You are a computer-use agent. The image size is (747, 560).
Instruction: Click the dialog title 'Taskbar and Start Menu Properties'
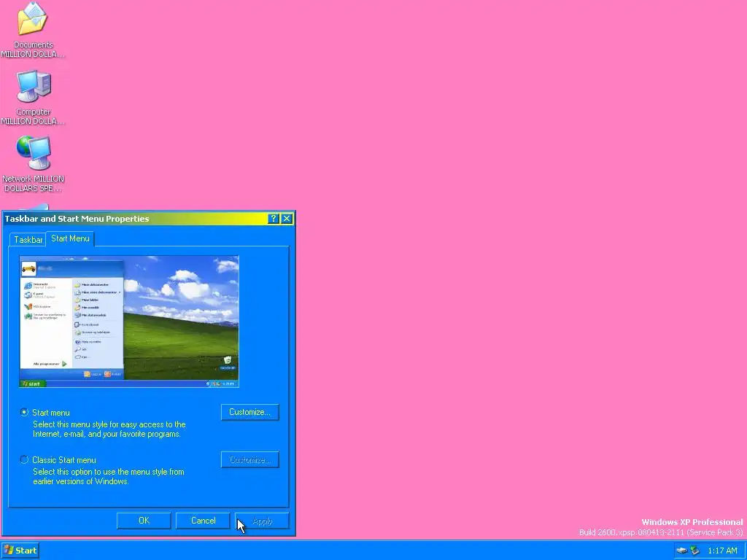(x=77, y=219)
